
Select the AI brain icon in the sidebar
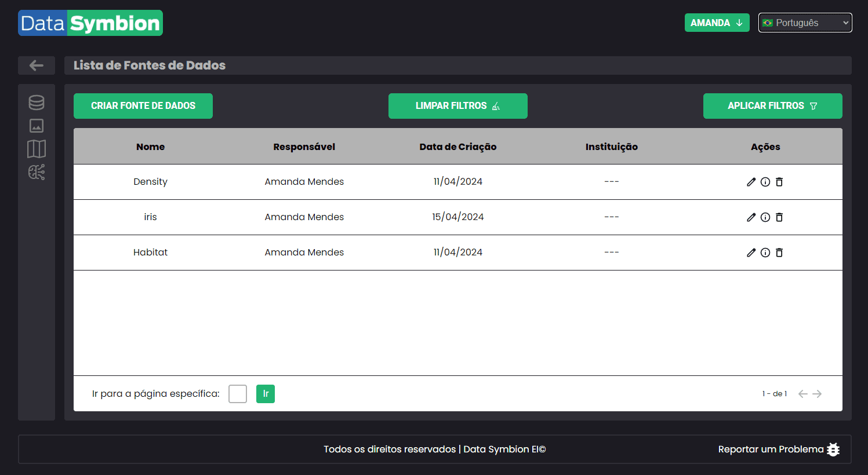click(36, 172)
